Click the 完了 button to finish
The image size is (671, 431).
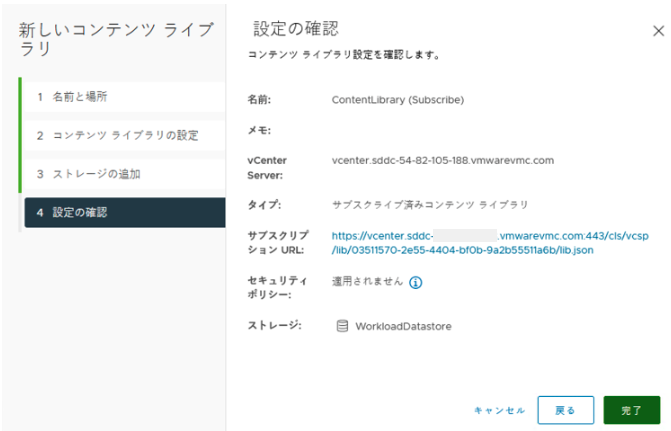632,410
